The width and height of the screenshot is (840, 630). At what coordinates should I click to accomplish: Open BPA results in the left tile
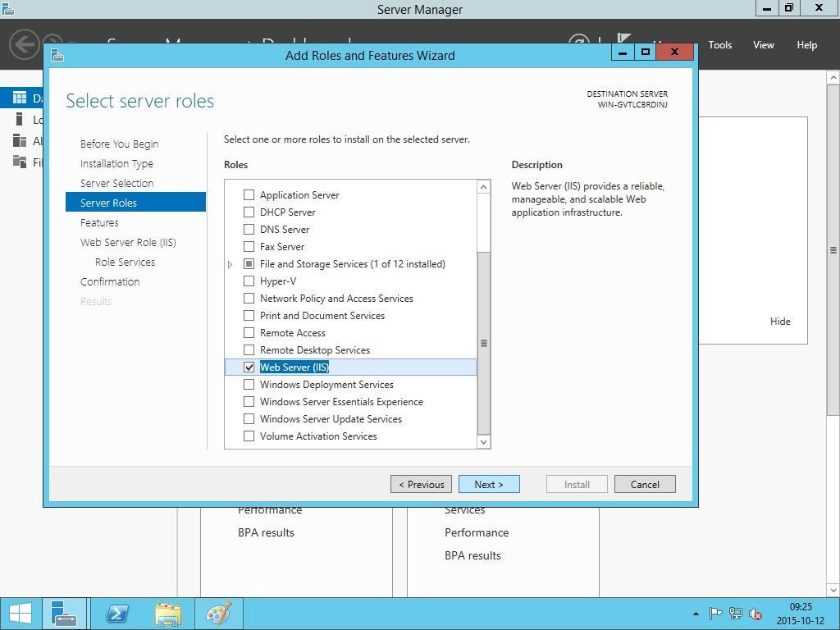267,532
